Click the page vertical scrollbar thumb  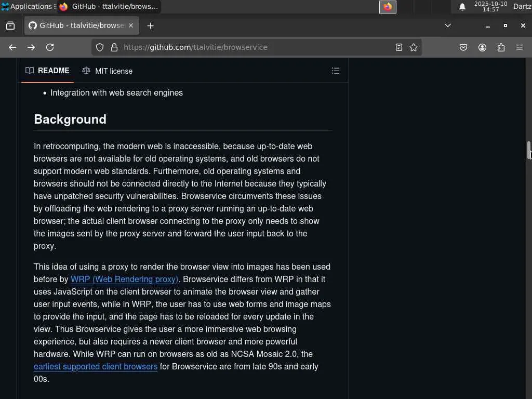(528, 150)
